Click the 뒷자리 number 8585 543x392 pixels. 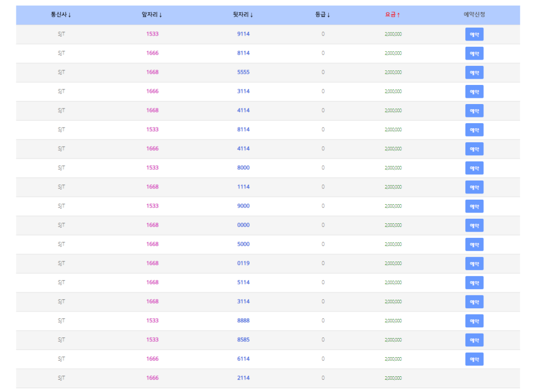pos(243,340)
